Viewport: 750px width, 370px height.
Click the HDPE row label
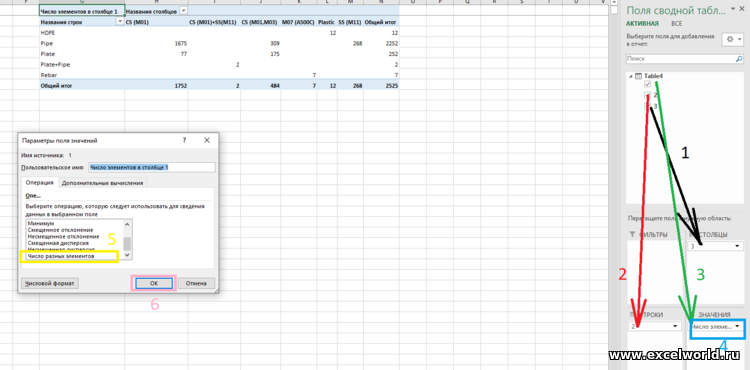point(48,33)
